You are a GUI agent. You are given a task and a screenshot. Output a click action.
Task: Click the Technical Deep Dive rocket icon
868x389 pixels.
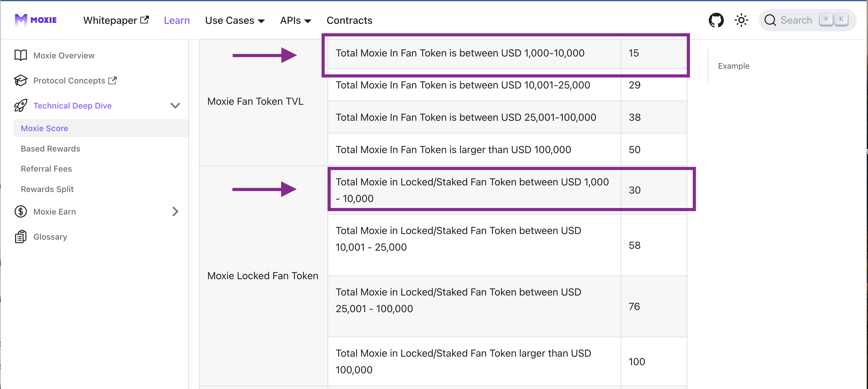(20, 105)
